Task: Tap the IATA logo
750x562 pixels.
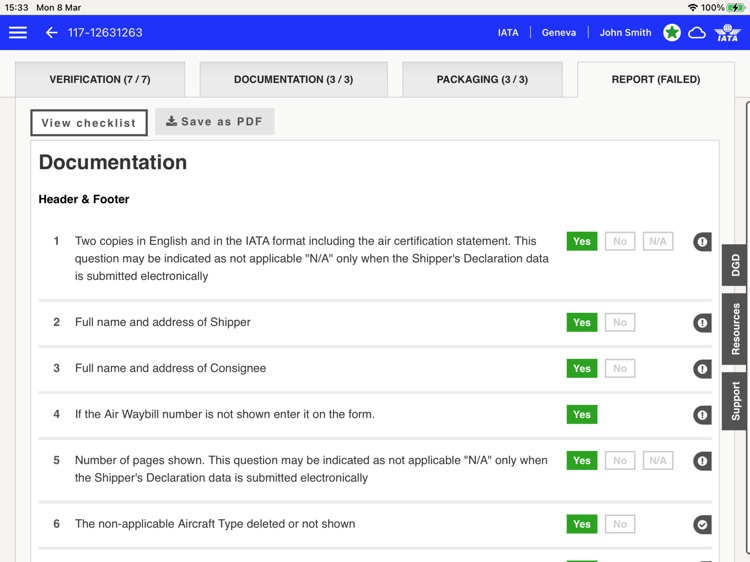Action: click(x=727, y=33)
